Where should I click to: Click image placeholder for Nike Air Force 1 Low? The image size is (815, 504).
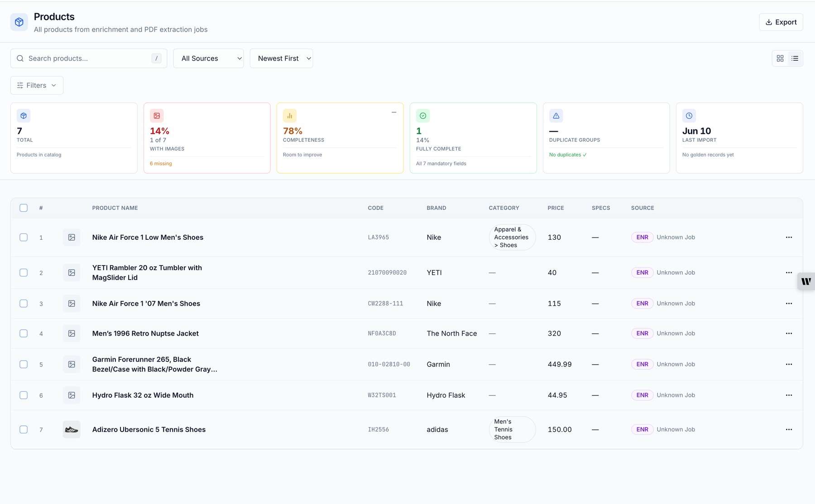coord(72,238)
